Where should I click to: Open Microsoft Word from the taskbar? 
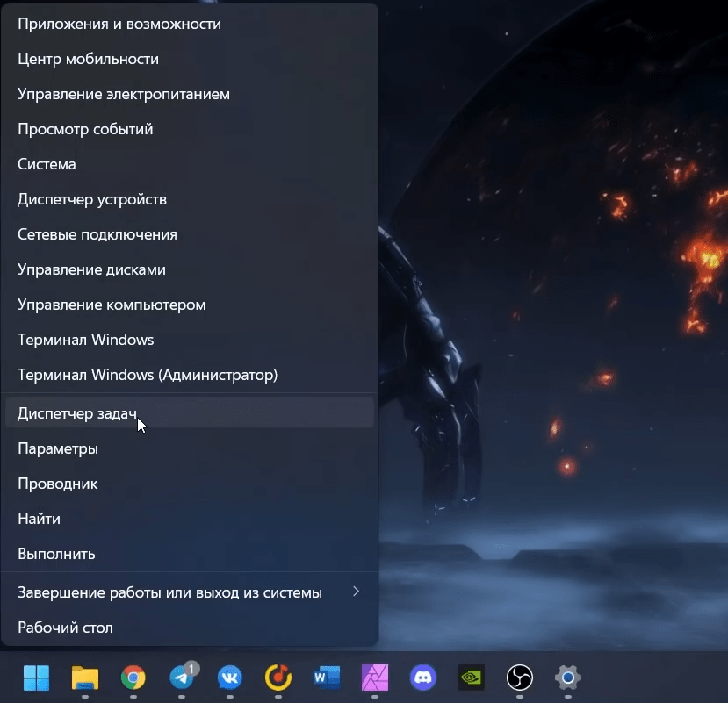click(326, 678)
